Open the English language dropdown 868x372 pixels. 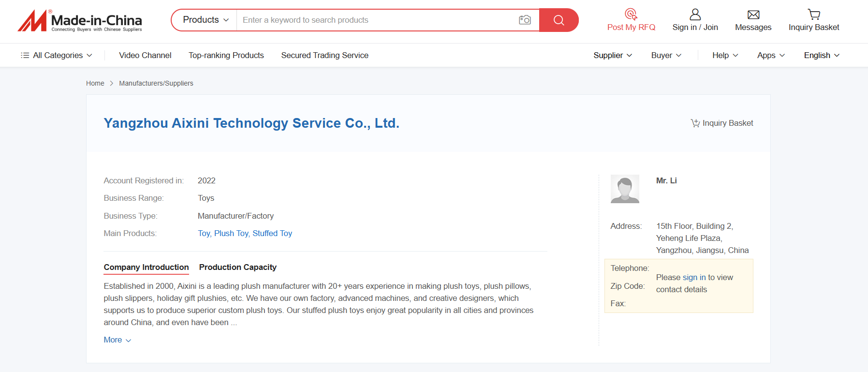[822, 55]
